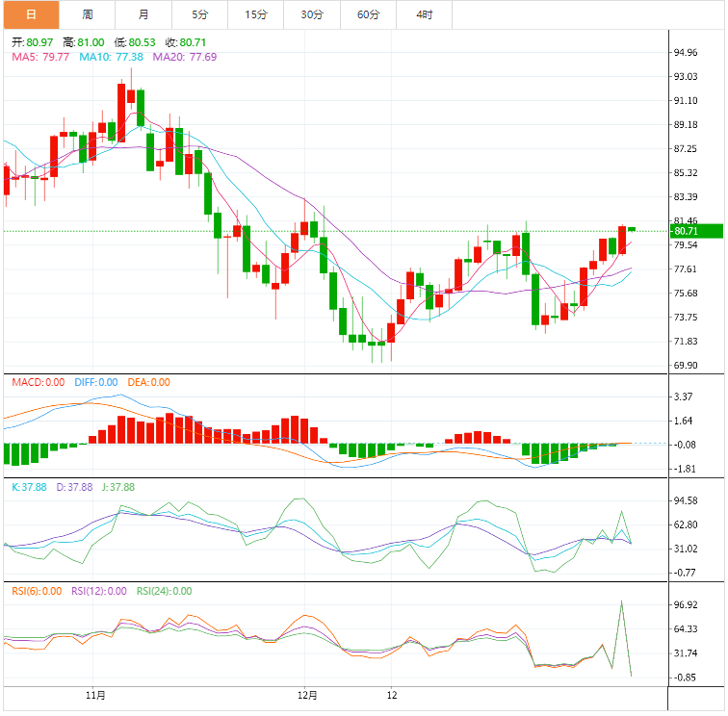
Task: Click the green 80.71 current price tag
Action: pos(697,231)
